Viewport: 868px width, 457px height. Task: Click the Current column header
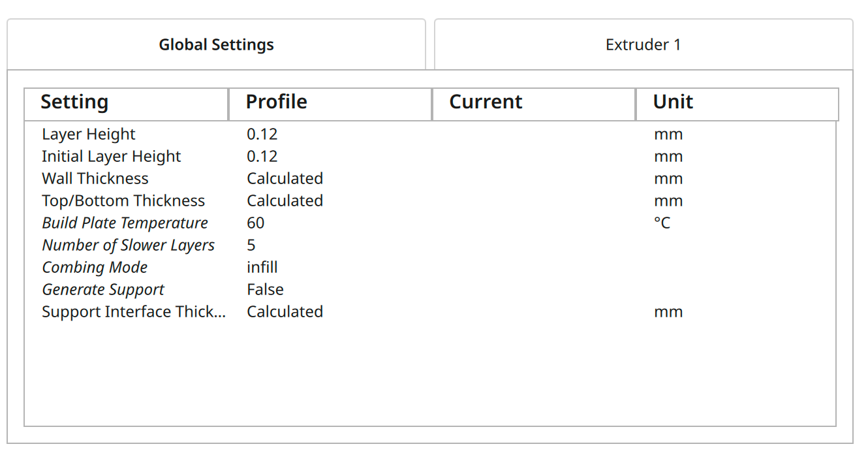[x=533, y=102]
